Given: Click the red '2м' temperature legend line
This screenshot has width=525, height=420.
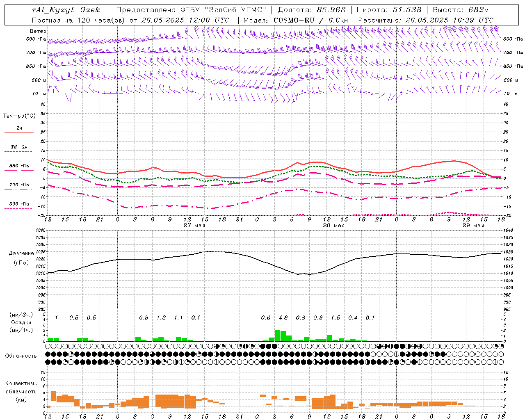Looking at the screenshot, I should point(19,133).
